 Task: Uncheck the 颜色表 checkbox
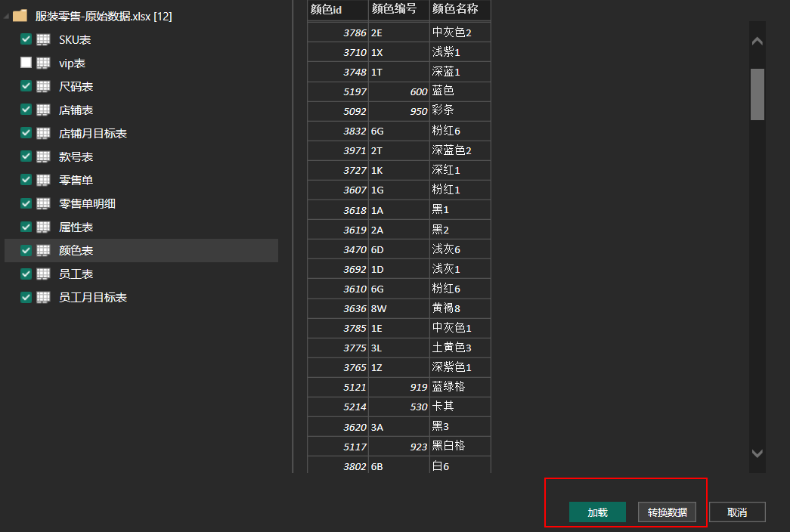tap(26, 250)
